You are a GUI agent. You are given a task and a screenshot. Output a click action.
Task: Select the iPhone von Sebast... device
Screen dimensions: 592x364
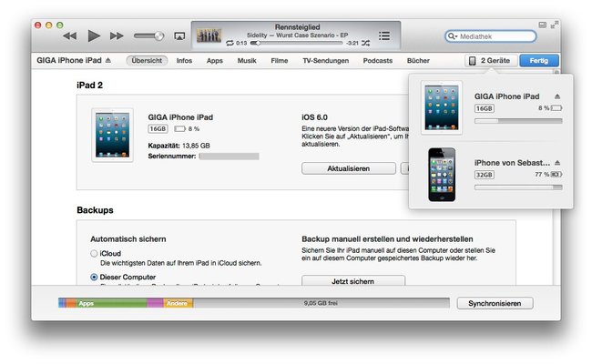coord(491,175)
